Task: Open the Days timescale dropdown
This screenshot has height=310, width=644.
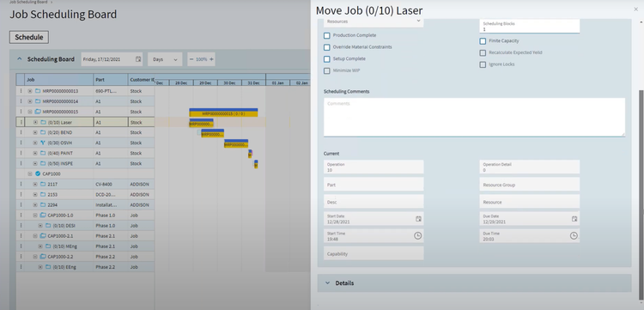Action: point(165,59)
